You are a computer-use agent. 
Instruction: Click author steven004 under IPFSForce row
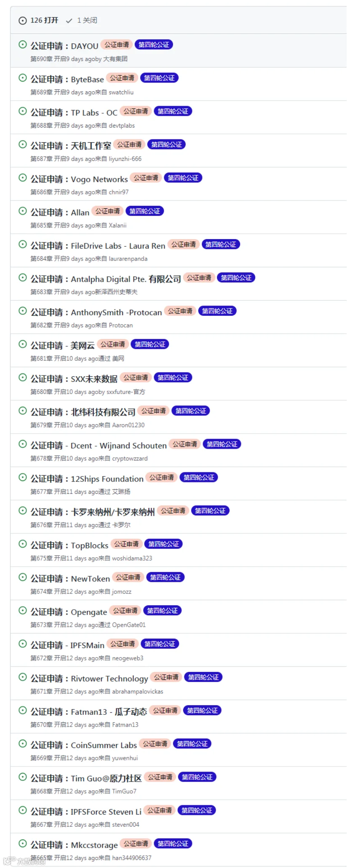125,824
